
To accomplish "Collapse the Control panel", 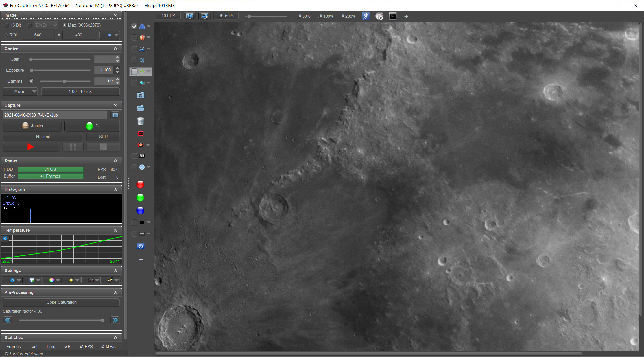I will pos(115,49).
